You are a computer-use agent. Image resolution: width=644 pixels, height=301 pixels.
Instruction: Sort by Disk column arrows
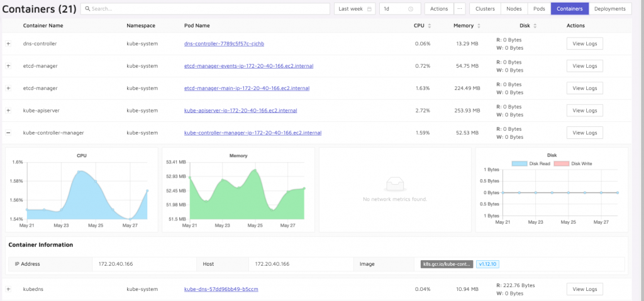click(535, 26)
